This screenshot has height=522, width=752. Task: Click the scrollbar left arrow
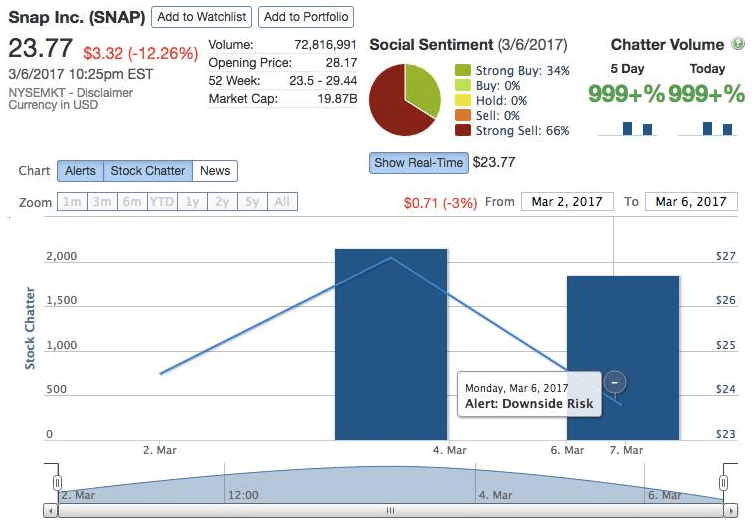[50, 510]
